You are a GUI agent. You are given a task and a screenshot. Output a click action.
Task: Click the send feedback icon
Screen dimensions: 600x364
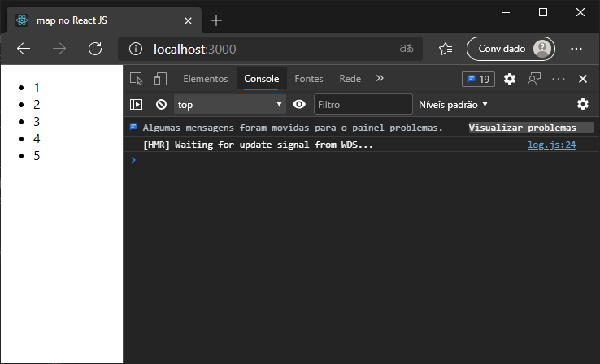(534, 79)
